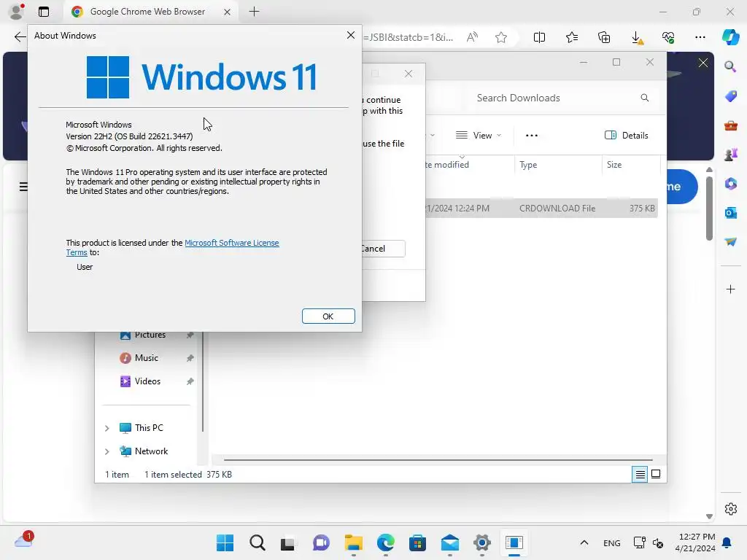The width and height of the screenshot is (747, 560).
Task: Open sidebar Drop paper plane icon
Action: click(730, 241)
